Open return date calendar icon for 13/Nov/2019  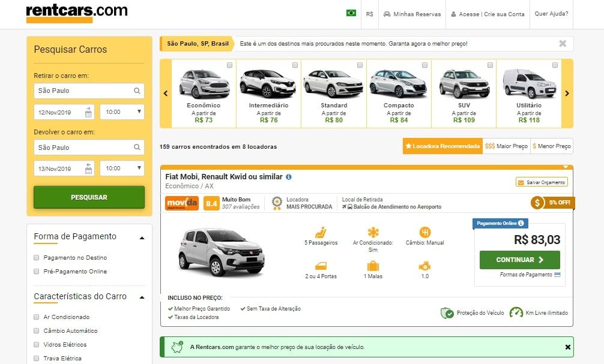tap(88, 169)
